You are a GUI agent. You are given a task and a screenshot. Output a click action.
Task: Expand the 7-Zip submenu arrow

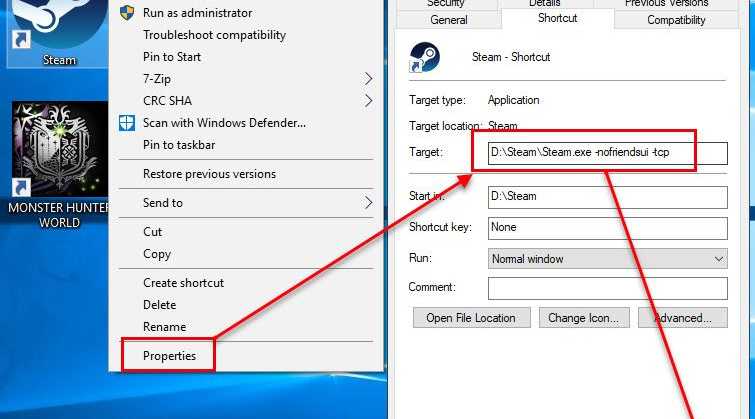pos(368,79)
